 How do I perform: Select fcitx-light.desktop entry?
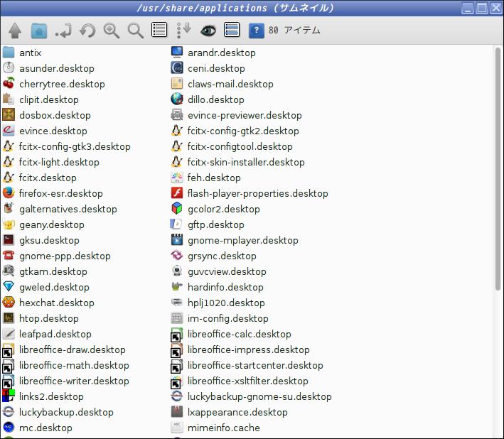click(50, 162)
